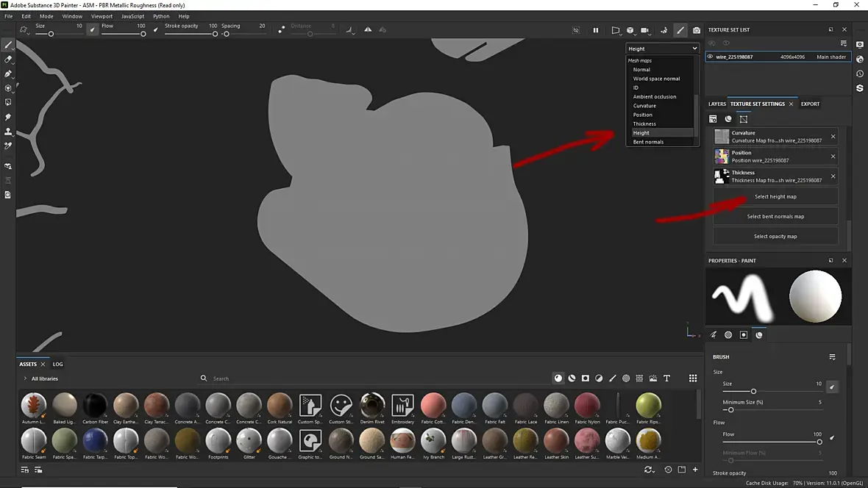Filter assets by fonts T icon
The image size is (868, 488).
[667, 378]
